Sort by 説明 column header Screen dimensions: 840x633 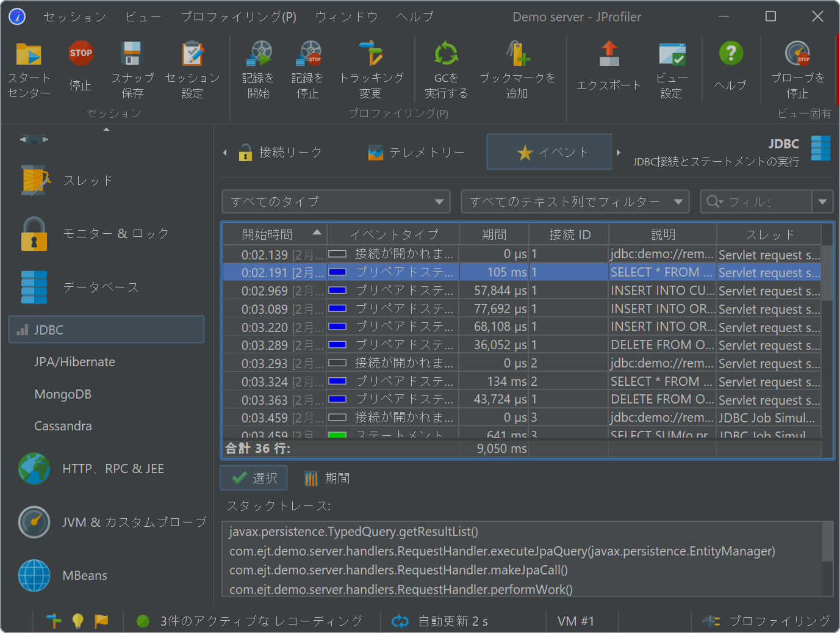[663, 234]
